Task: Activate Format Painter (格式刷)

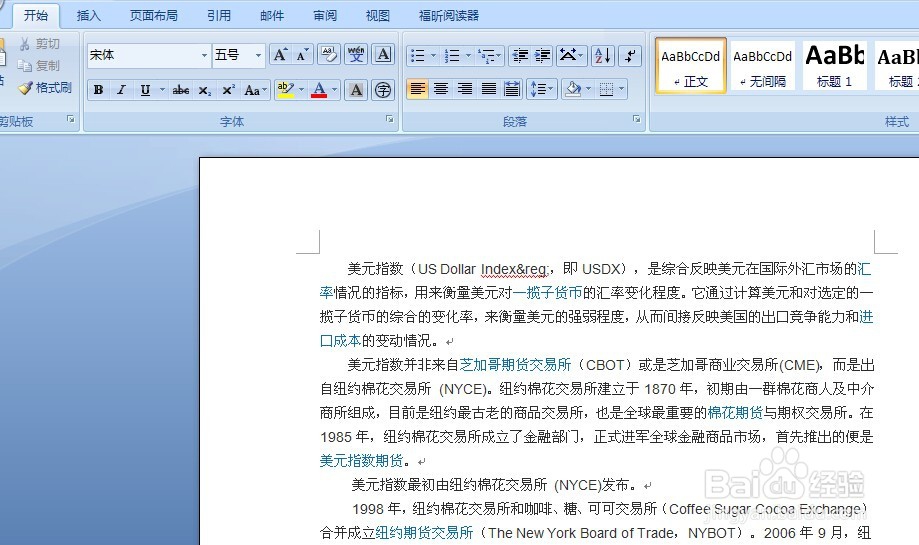Action: point(45,88)
